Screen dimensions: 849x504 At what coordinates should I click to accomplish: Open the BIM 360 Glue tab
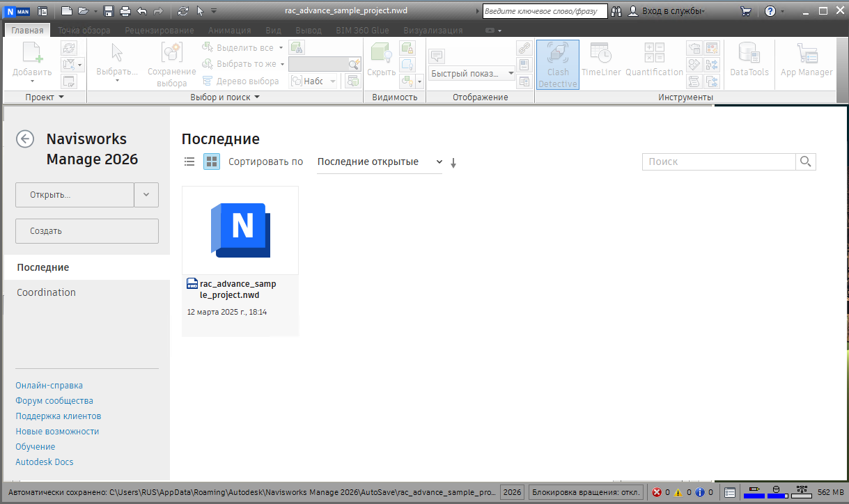click(x=362, y=31)
